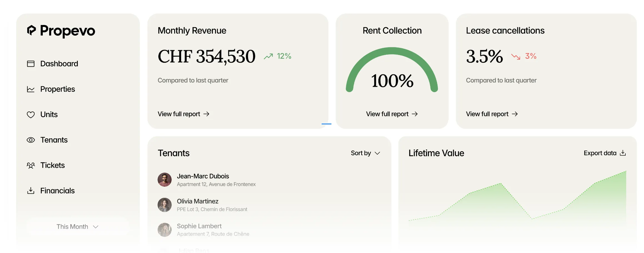Click the Rent Collection progress gauge
This screenshot has width=644, height=253.
pyautogui.click(x=392, y=69)
